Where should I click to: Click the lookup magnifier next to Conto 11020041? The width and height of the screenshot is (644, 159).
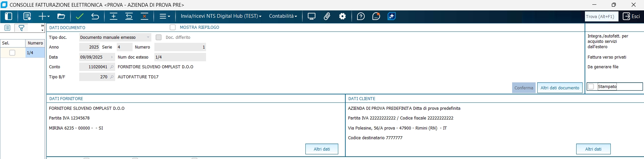coord(112,67)
